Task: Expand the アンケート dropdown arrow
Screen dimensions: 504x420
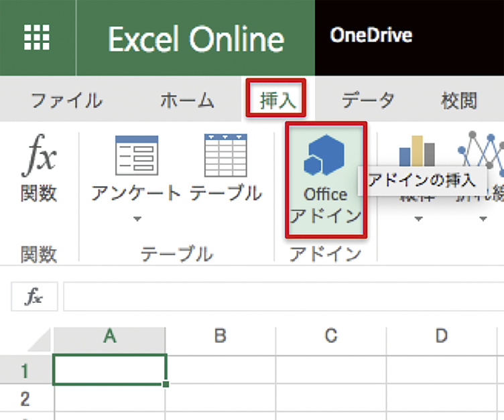Action: click(137, 219)
